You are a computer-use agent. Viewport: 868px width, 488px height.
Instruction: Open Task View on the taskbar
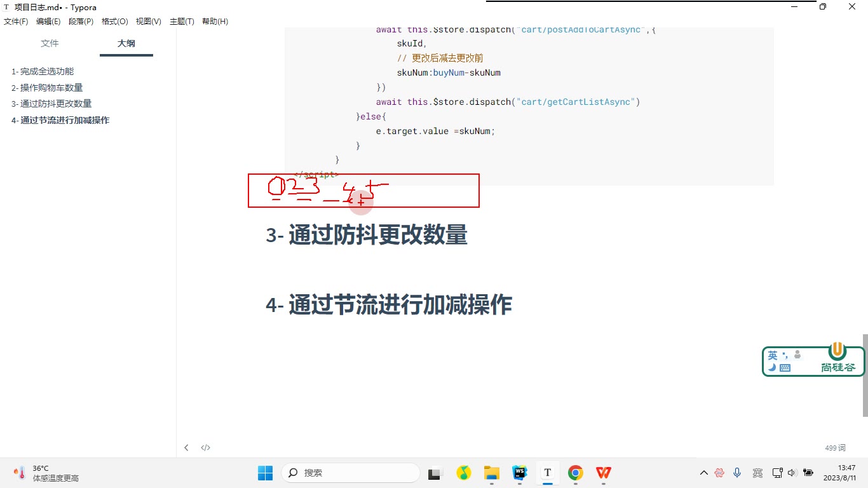(x=435, y=473)
